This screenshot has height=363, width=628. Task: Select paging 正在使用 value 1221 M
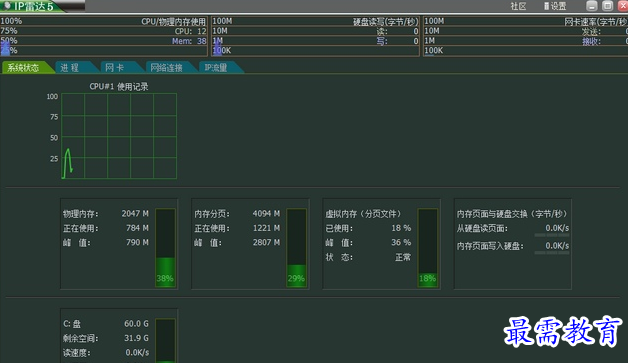click(266, 228)
